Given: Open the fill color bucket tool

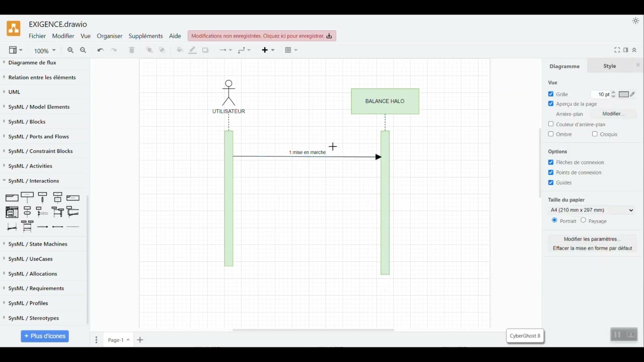Looking at the screenshot, I should 180,50.
